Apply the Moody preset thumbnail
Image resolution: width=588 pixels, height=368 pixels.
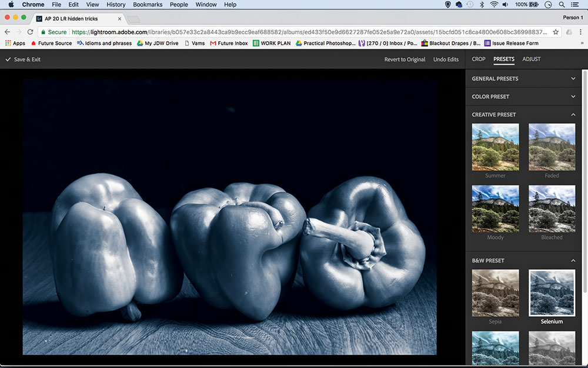pos(495,208)
